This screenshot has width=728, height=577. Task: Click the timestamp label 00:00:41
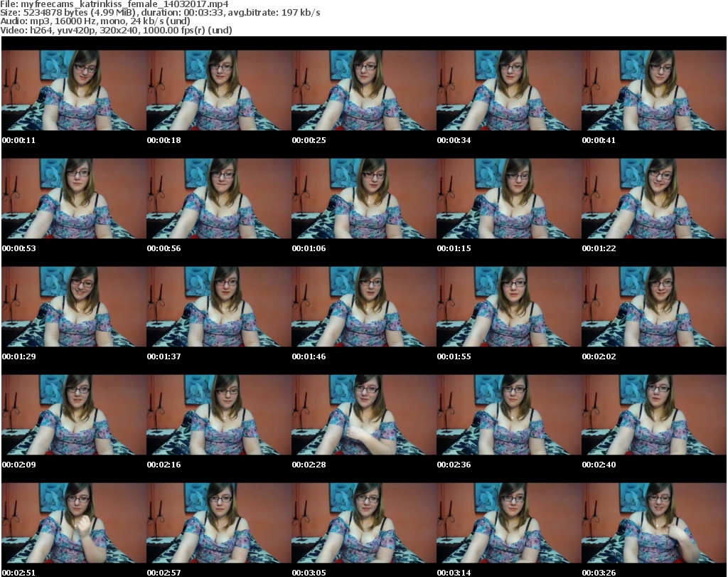tap(599, 140)
